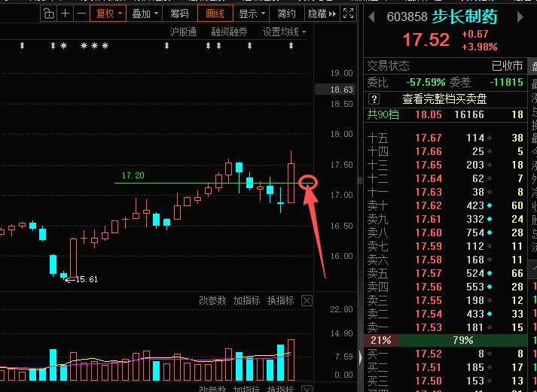
Task: Zoom out chart with minus button
Action: (x=81, y=14)
